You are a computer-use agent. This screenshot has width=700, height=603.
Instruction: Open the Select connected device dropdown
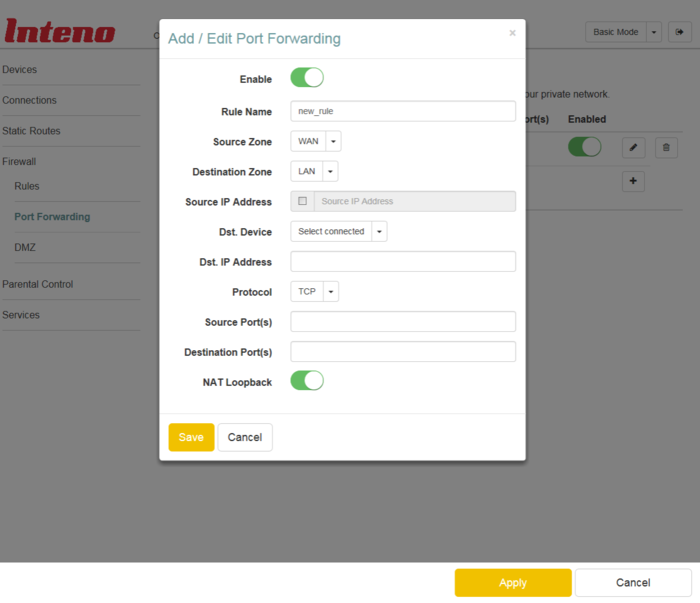coord(338,231)
